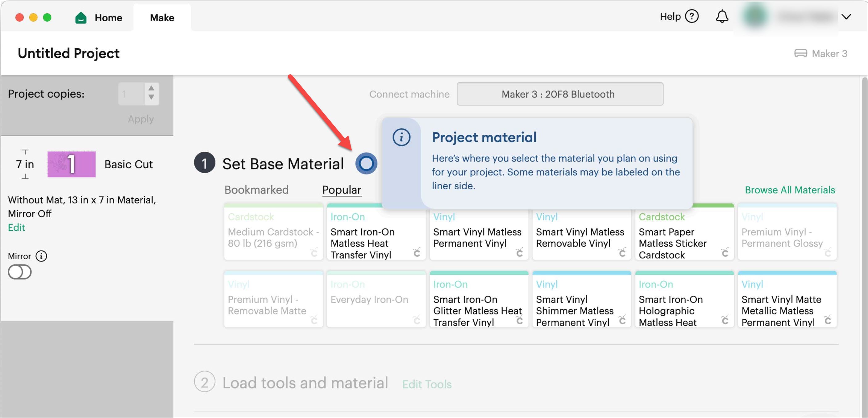Click the blue tooltip hotspot circle
The height and width of the screenshot is (418, 868).
pyautogui.click(x=366, y=164)
